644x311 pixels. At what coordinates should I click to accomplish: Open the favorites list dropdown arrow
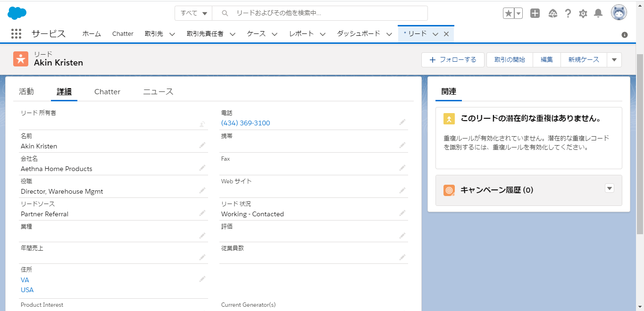pyautogui.click(x=519, y=13)
